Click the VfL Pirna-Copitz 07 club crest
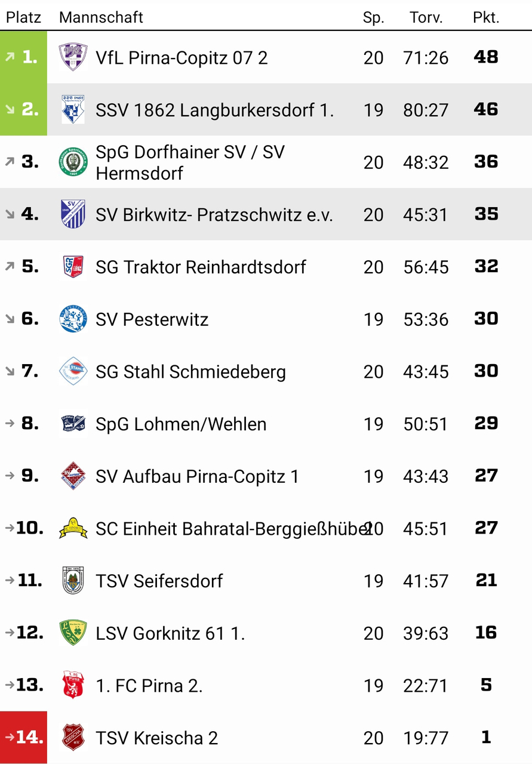 tap(73, 57)
